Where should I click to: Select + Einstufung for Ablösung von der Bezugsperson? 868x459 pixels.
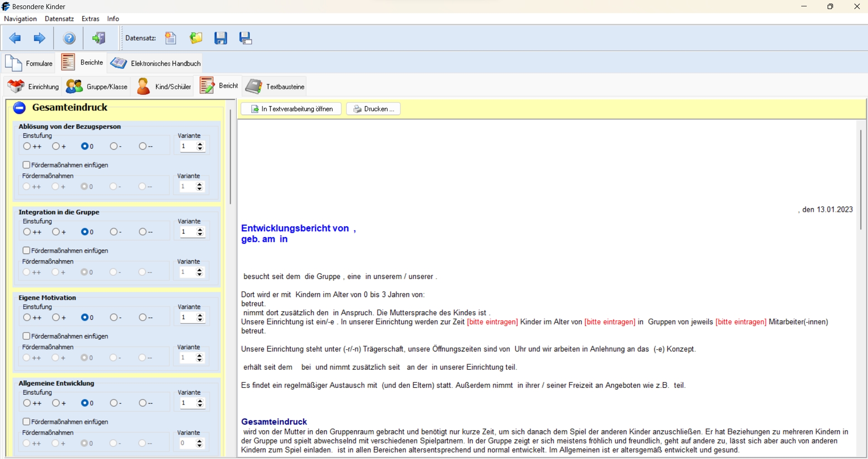[x=56, y=146]
